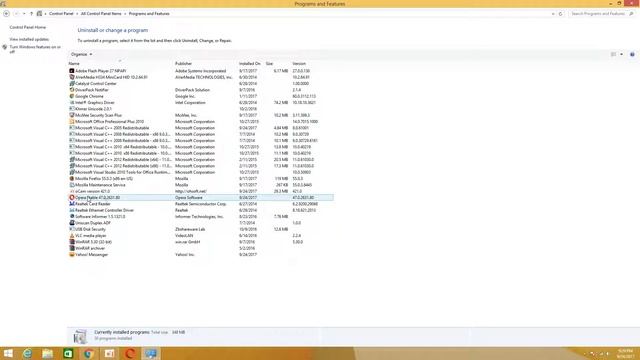Select the Google Chrome program icon
This screenshot has width=640, height=360.
[72, 96]
